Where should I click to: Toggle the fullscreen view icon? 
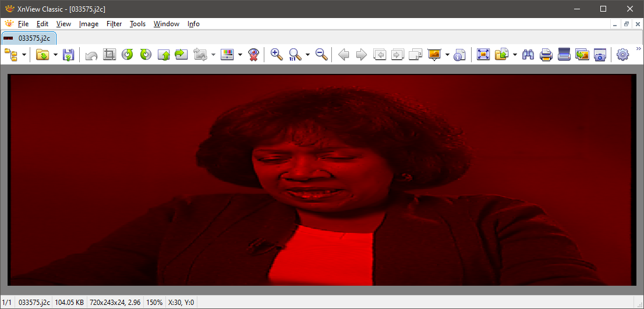[483, 55]
